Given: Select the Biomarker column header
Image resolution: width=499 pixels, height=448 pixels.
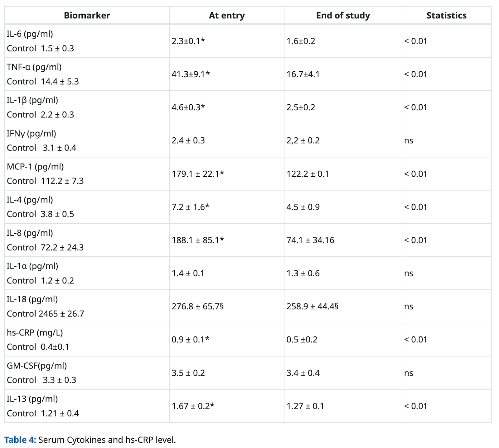Looking at the screenshot, I should click(x=87, y=16).
